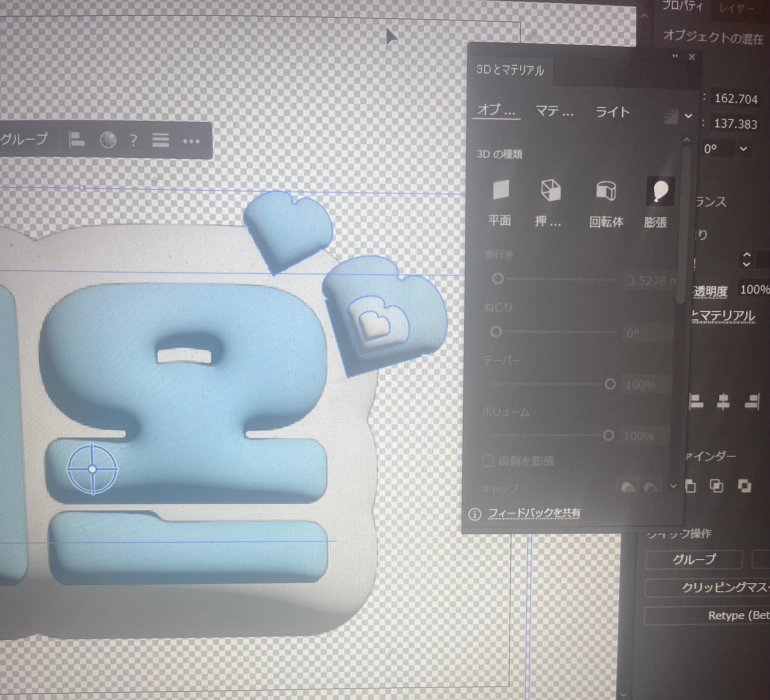Click the align icon in floating taskbar
Viewport: 770px width, 700px height.
point(77,140)
